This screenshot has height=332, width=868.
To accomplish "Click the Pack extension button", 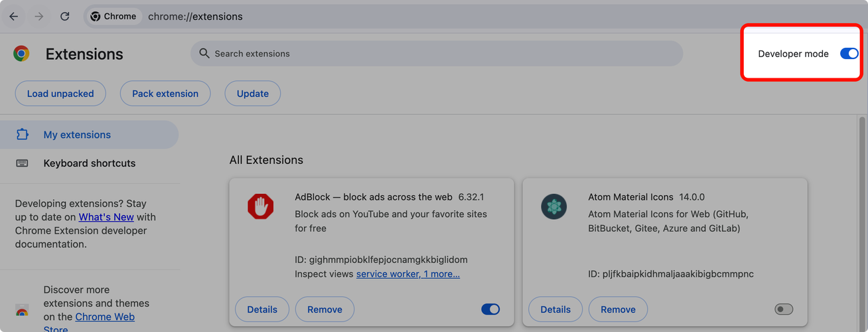I will coord(165,94).
